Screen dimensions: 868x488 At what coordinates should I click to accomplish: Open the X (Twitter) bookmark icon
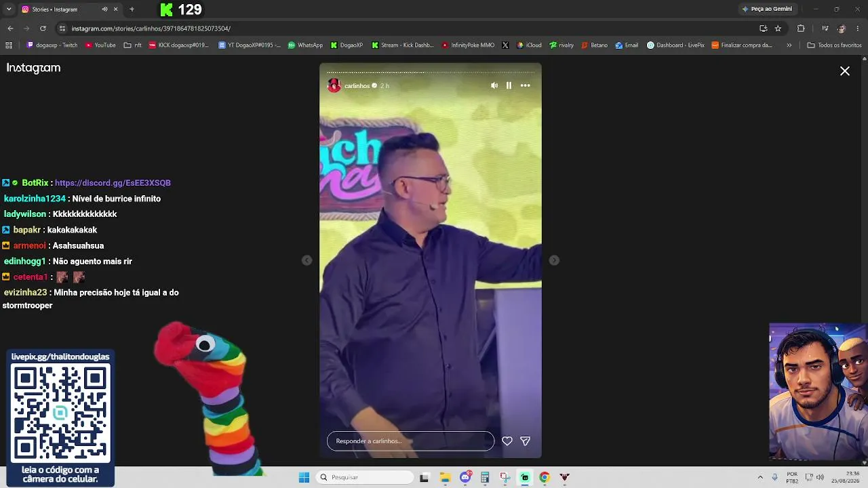[505, 45]
